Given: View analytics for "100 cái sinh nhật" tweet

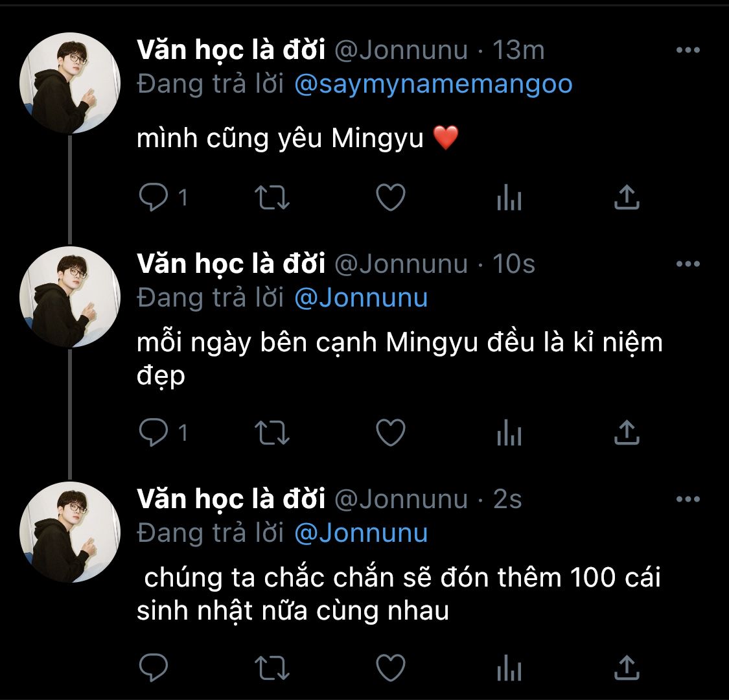Looking at the screenshot, I should [509, 667].
